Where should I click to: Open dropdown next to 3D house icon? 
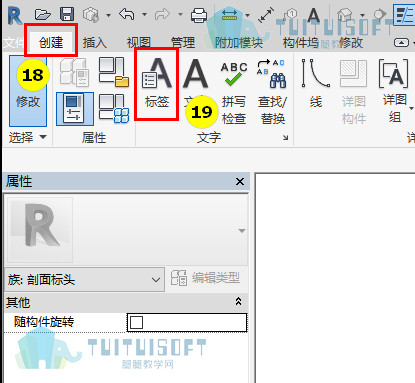click(362, 15)
